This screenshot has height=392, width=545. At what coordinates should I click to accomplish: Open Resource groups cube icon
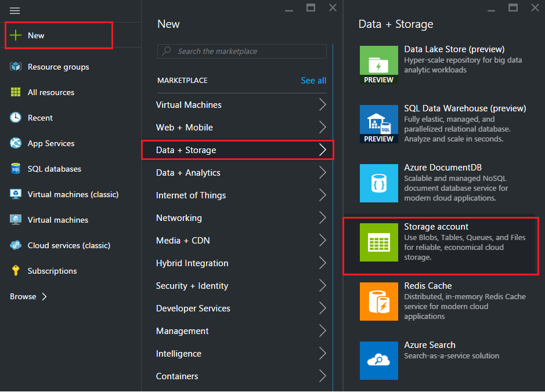(16, 66)
